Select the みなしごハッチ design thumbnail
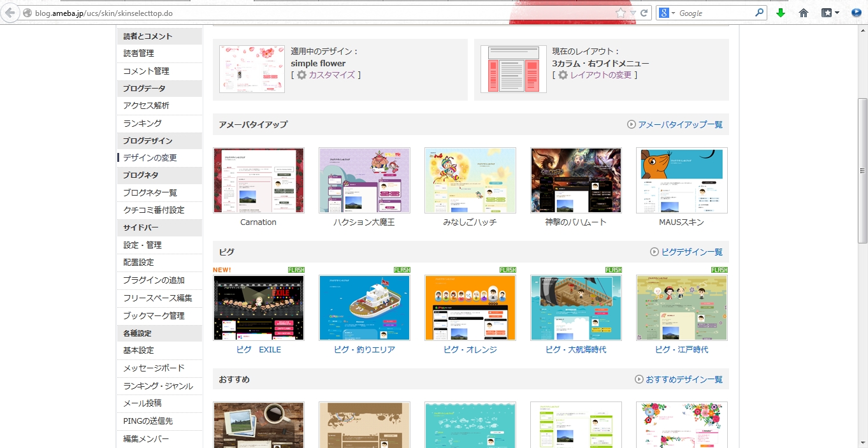 (x=470, y=180)
